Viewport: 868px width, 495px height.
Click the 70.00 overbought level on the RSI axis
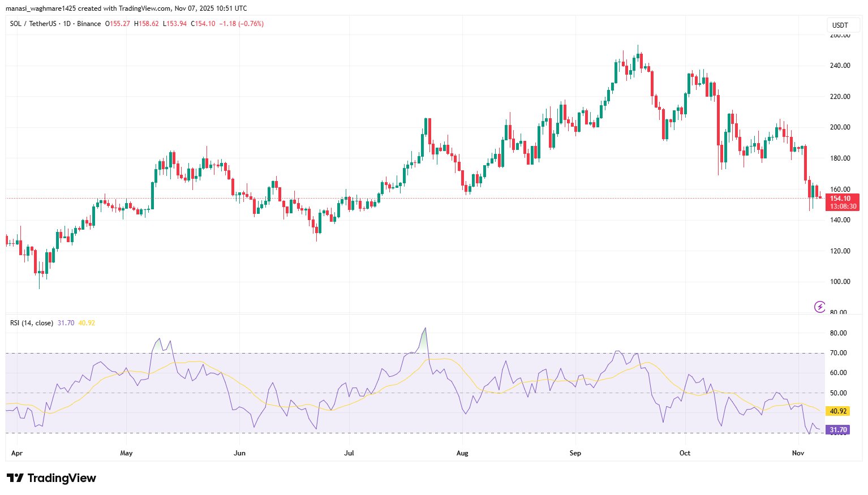click(838, 353)
